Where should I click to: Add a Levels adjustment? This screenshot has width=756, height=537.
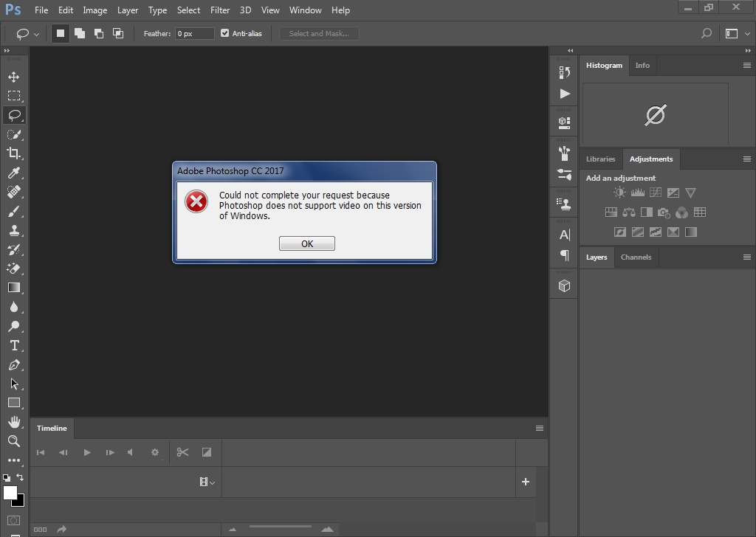637,193
